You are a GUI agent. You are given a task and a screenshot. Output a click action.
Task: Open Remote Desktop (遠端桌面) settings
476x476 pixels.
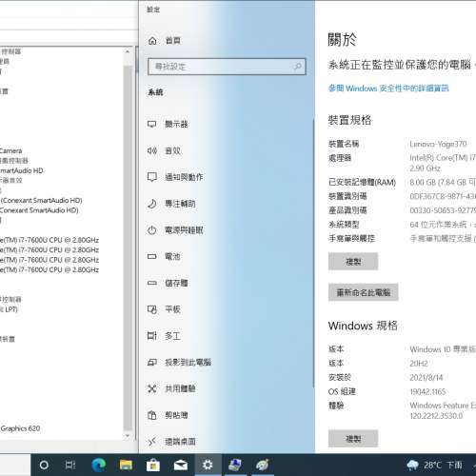coord(180,442)
